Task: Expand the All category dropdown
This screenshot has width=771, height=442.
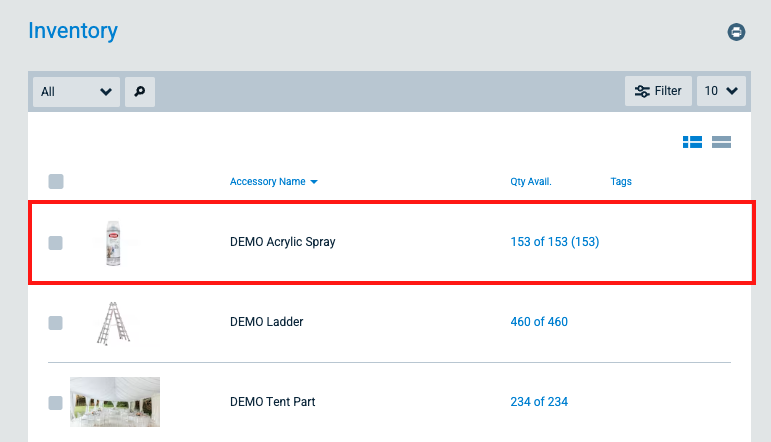Action: [x=76, y=92]
